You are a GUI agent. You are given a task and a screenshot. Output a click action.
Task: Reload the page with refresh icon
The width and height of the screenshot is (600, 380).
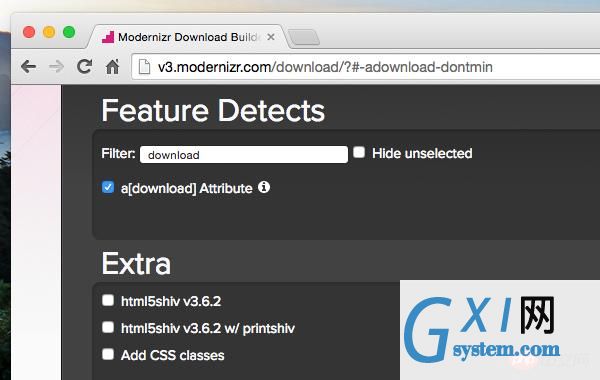pyautogui.click(x=84, y=66)
